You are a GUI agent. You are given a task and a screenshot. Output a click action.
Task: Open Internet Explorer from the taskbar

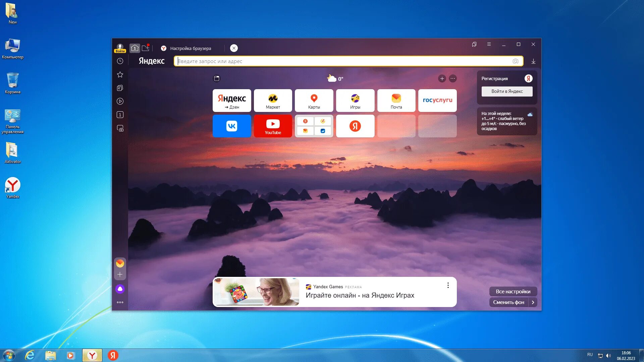click(x=30, y=355)
